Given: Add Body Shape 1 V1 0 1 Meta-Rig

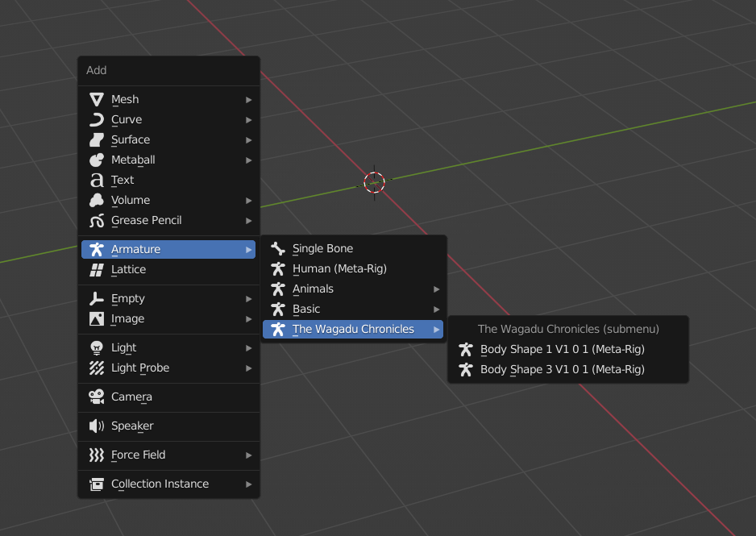Looking at the screenshot, I should (568, 350).
